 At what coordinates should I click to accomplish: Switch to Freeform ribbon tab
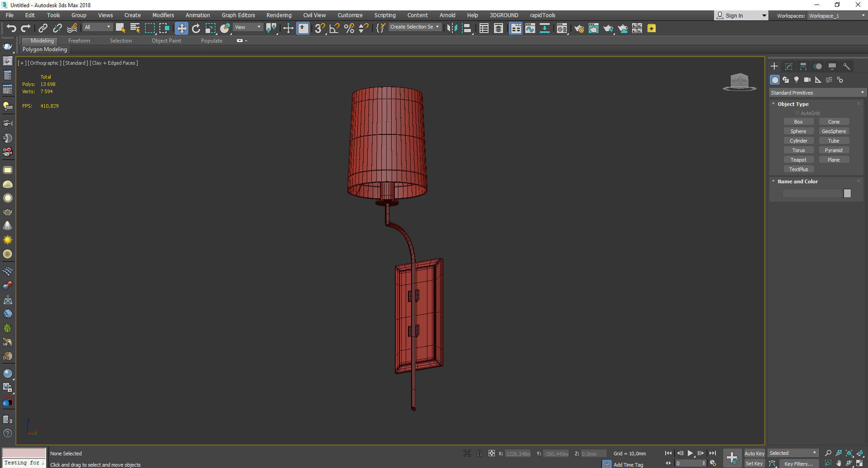click(79, 41)
